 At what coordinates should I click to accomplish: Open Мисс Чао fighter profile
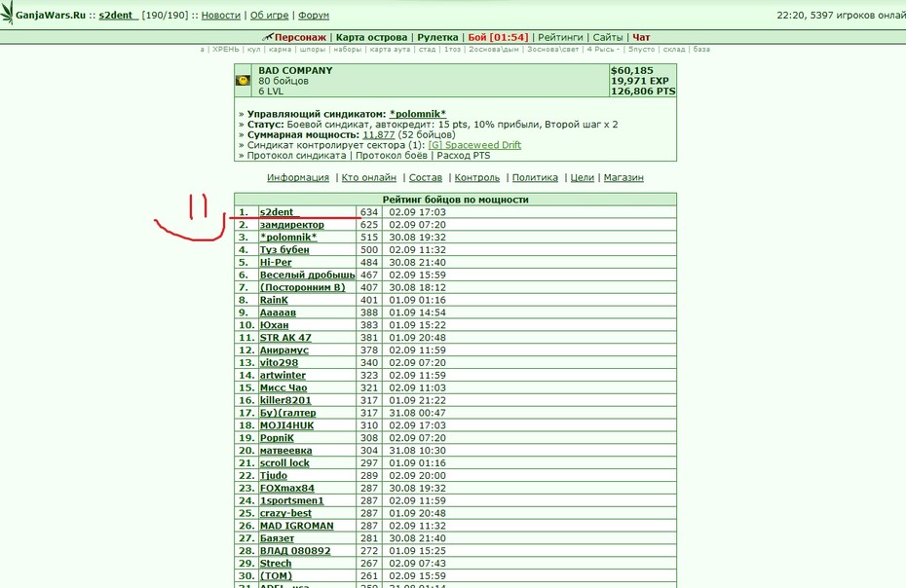point(283,387)
